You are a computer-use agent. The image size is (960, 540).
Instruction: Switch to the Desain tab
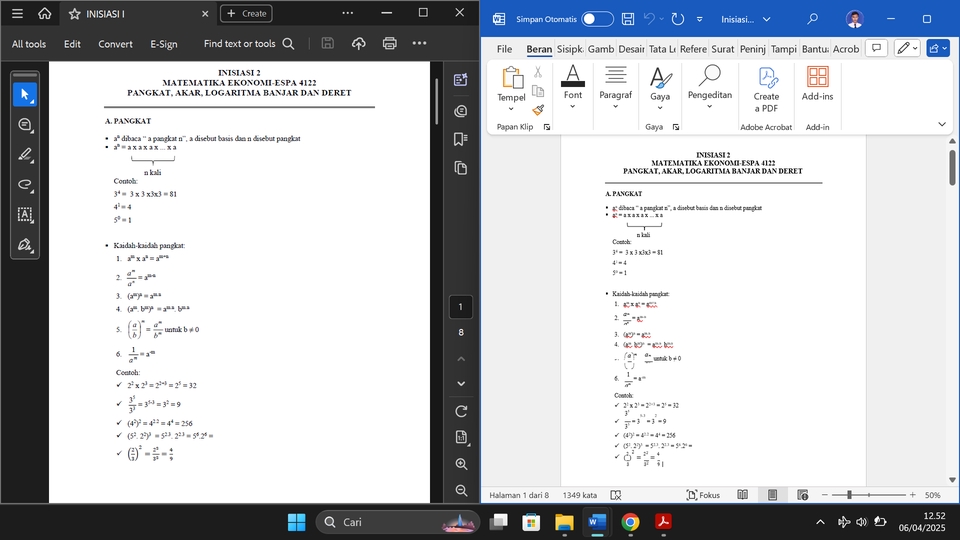[x=631, y=49]
